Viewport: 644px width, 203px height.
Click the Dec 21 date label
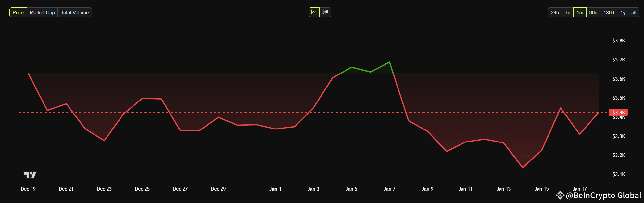pos(66,189)
